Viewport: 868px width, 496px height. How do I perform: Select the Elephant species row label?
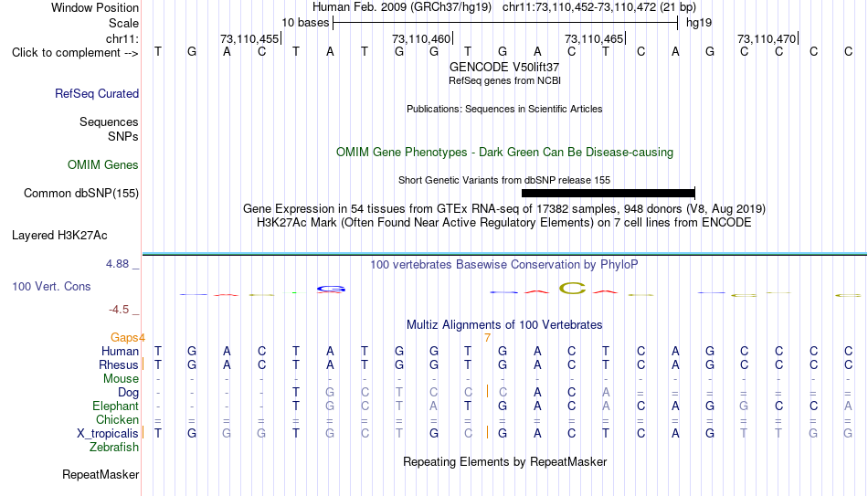point(115,406)
